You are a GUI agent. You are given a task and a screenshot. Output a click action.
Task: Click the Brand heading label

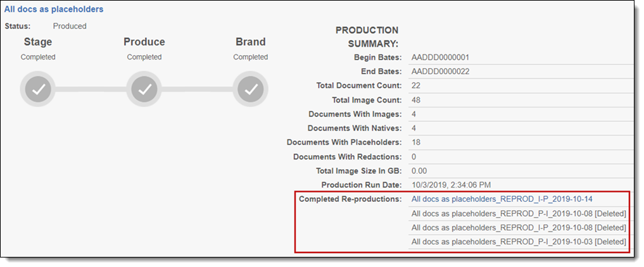(251, 42)
